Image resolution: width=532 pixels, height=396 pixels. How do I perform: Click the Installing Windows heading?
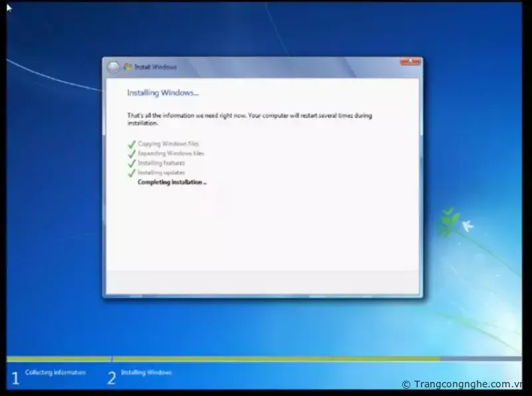(163, 93)
